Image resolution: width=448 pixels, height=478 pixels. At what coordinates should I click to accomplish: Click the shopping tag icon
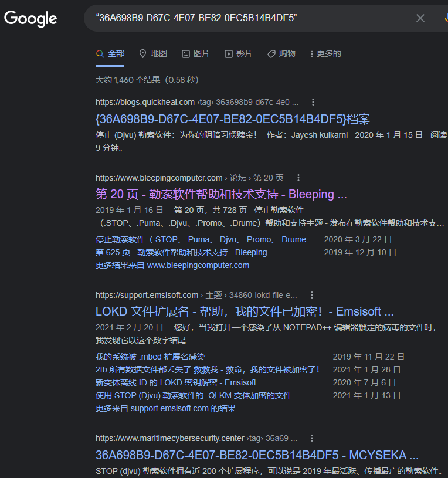click(271, 54)
